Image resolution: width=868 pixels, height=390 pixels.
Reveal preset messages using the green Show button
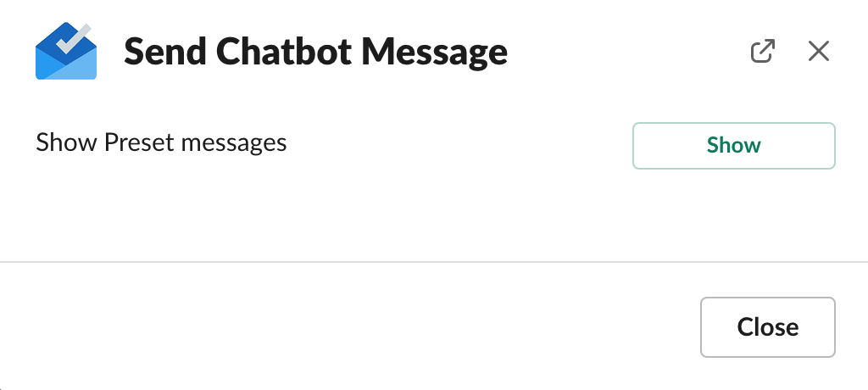click(x=733, y=145)
